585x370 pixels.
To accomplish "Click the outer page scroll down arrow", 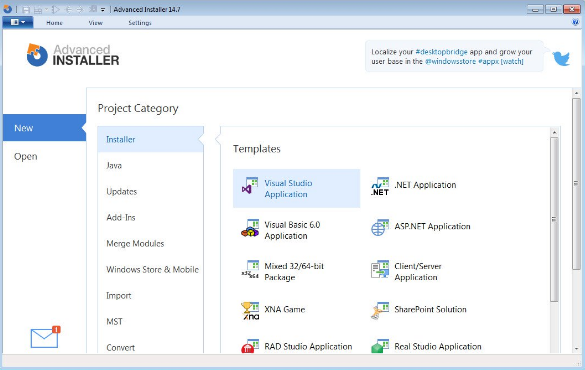I will click(576, 349).
